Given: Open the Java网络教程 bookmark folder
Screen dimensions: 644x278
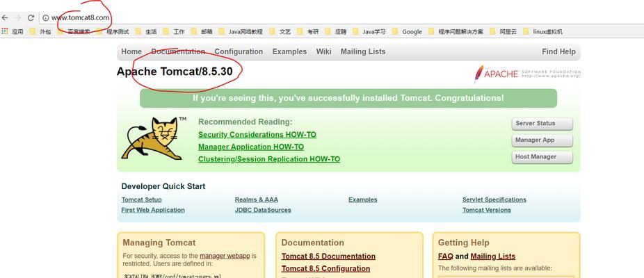Looking at the screenshot, I should point(241,31).
